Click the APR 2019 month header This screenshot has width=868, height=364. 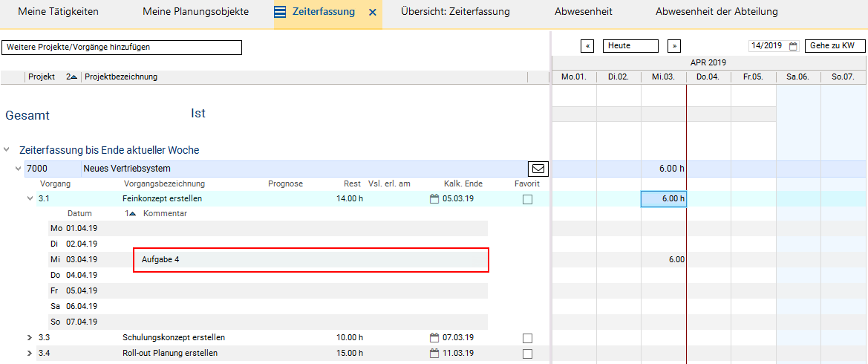(708, 62)
